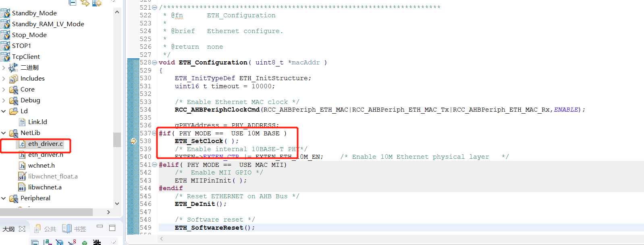Select the Stop_Mode project

(29, 35)
